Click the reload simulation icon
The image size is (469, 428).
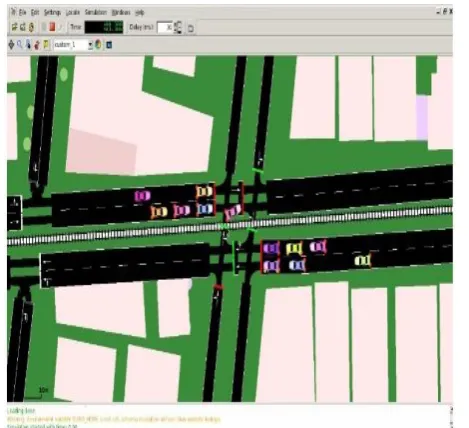(x=31, y=27)
